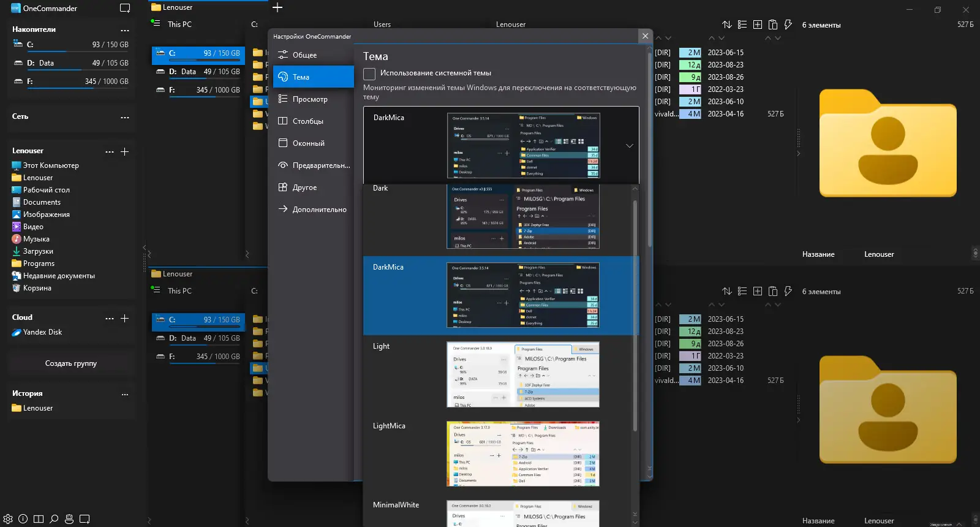Open Изображения in sidebar favorites

click(x=40, y=214)
